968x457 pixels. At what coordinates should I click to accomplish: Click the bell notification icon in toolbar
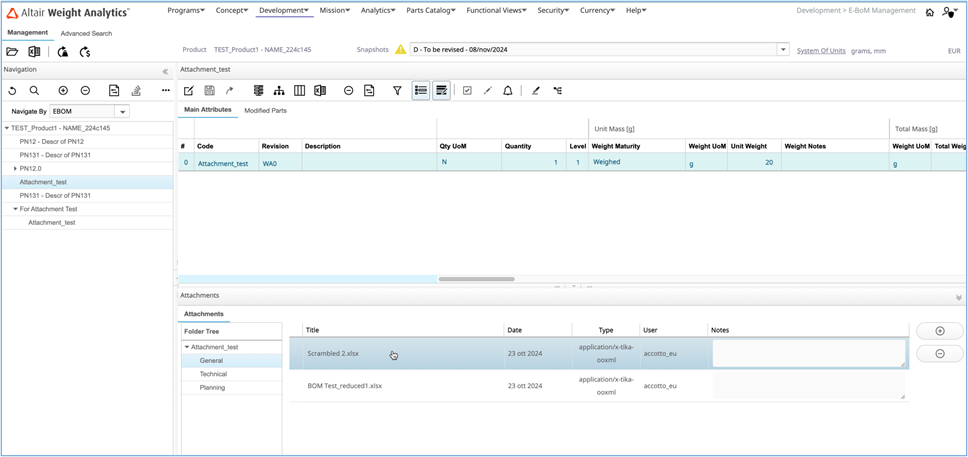pos(508,91)
